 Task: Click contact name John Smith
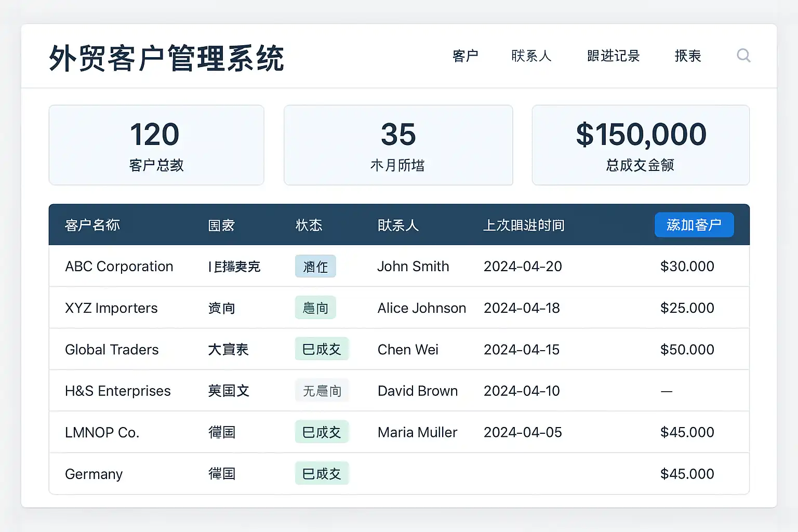pyautogui.click(x=413, y=267)
